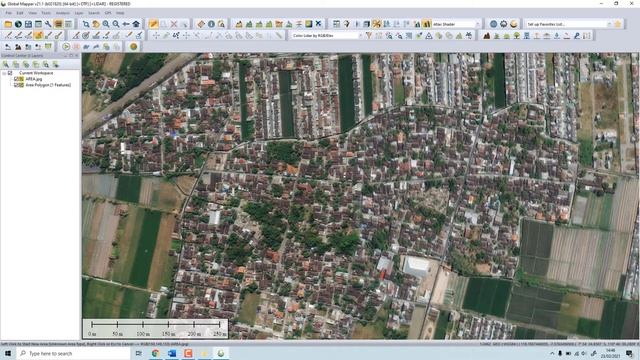Select Area Polygon [1 Feature] layer

[x=48, y=85]
